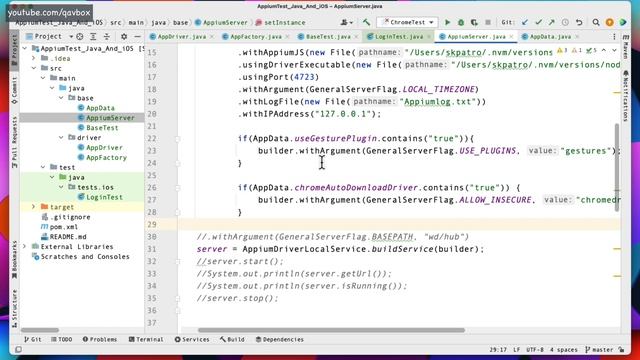Select AppData in project tree
Screen dimensions: 640x360
point(100,108)
